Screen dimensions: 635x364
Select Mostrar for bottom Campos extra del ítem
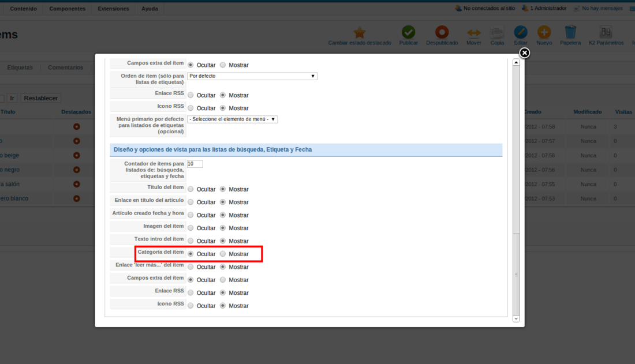[x=223, y=280]
